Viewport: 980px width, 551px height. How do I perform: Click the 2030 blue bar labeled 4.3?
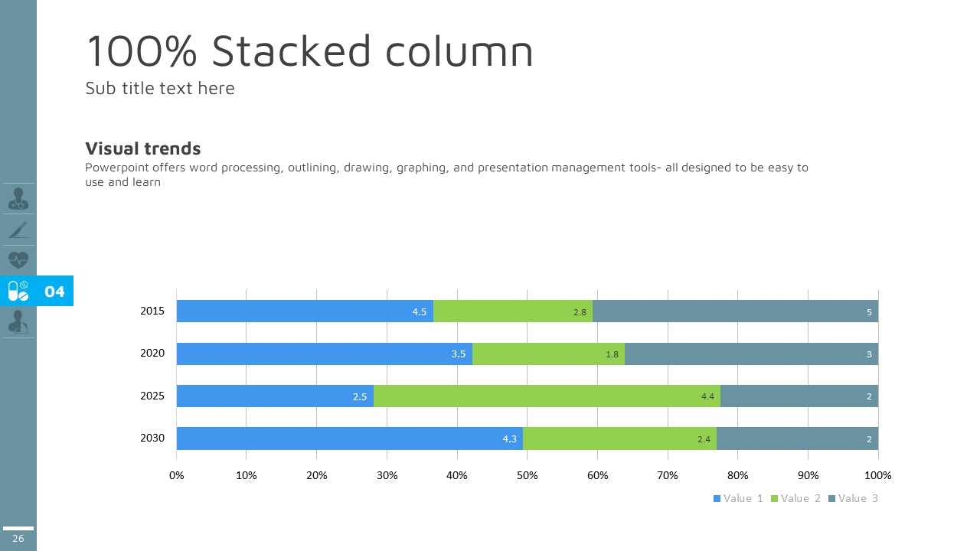tap(349, 439)
